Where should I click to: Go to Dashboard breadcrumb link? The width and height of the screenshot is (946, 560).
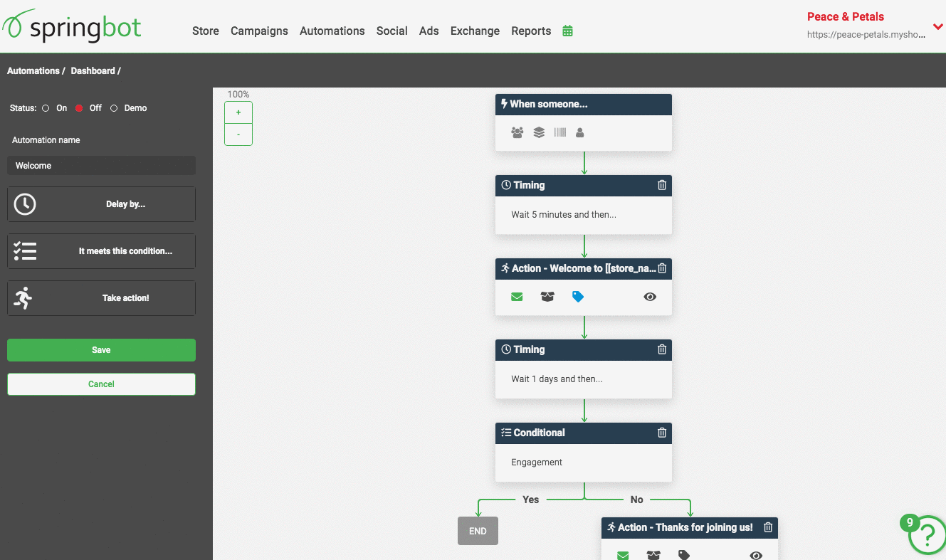click(x=93, y=71)
